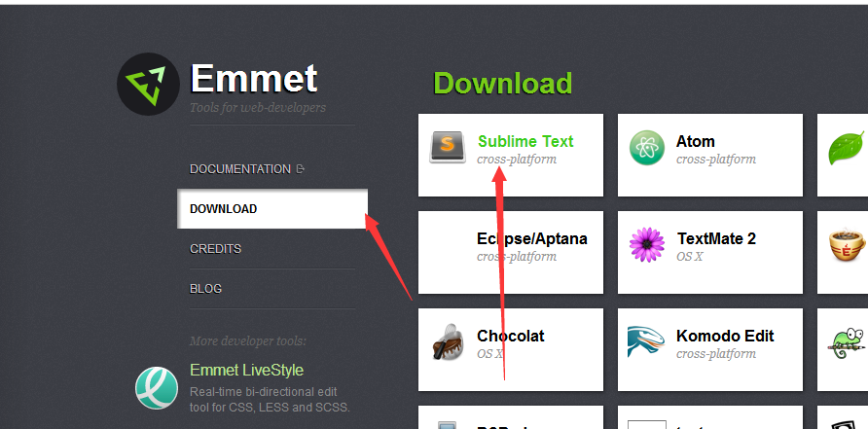The image size is (868, 429).
Task: Click 'cross-platform' under Komodo Edit
Action: click(x=716, y=354)
